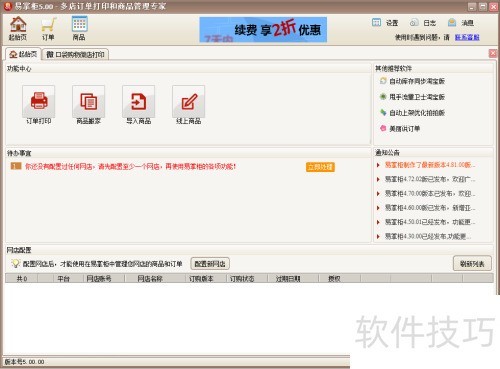Click the 刷新列表 refresh button
This screenshot has height=369, width=500.
tap(472, 264)
